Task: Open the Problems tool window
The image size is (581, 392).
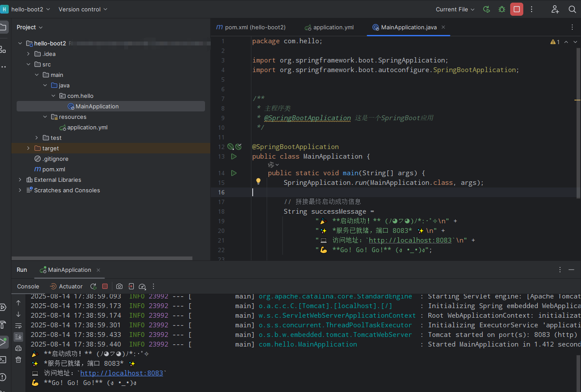Action: 3,377
